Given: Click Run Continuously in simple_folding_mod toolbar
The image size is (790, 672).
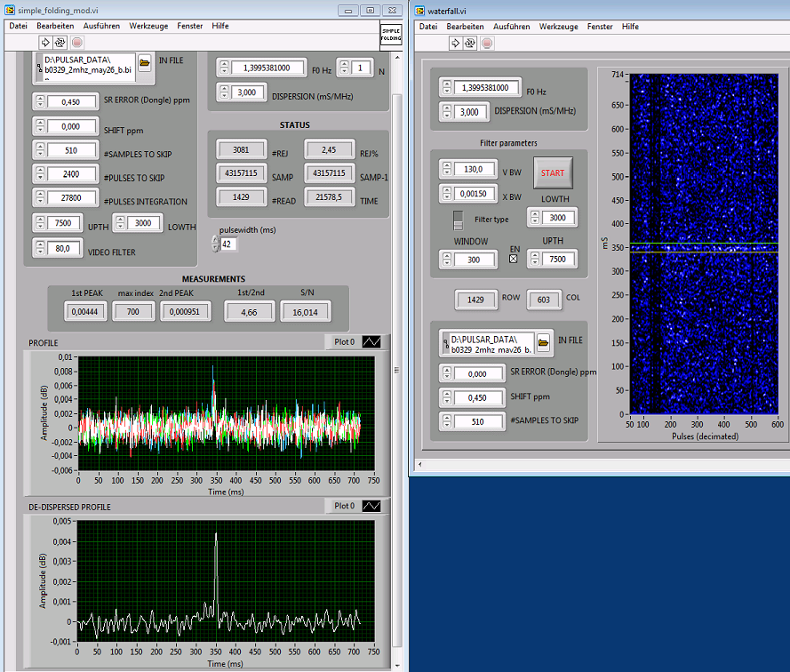Looking at the screenshot, I should 60,42.
